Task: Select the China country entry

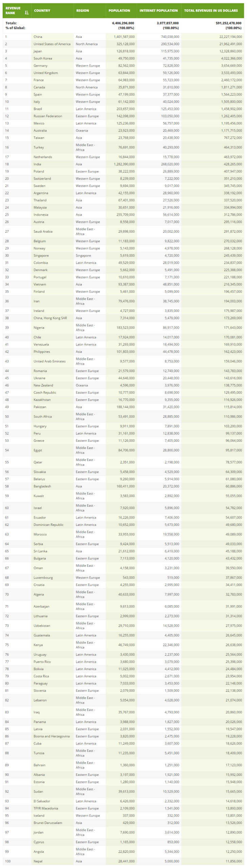Action: (38, 37)
